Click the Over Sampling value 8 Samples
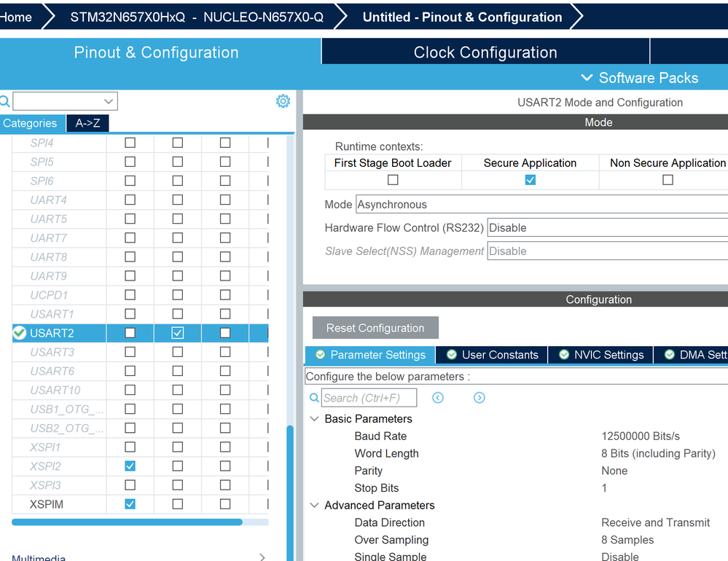Screen dimensions: 728x561 pos(627,540)
